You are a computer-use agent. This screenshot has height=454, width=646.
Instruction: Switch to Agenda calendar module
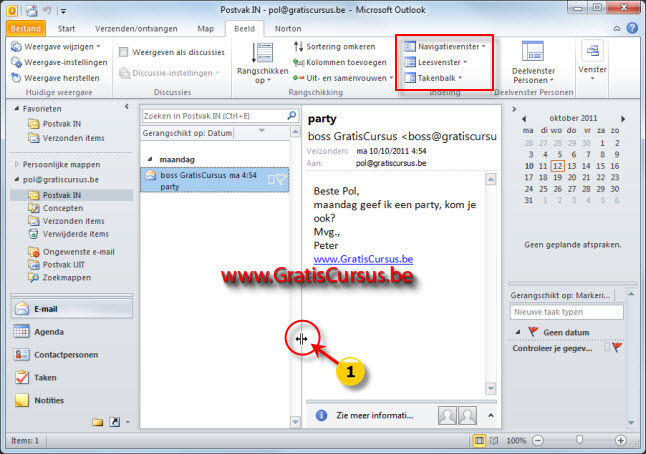[x=72, y=332]
